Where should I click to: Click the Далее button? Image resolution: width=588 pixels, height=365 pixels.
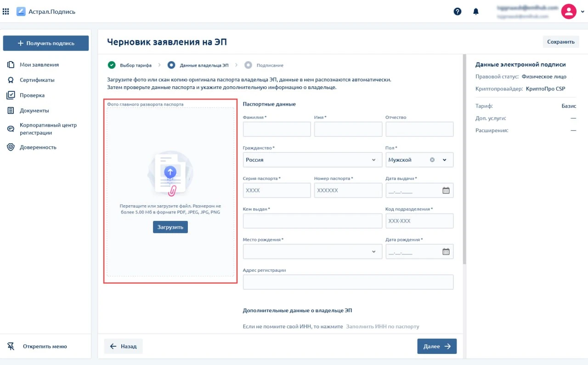click(x=436, y=347)
